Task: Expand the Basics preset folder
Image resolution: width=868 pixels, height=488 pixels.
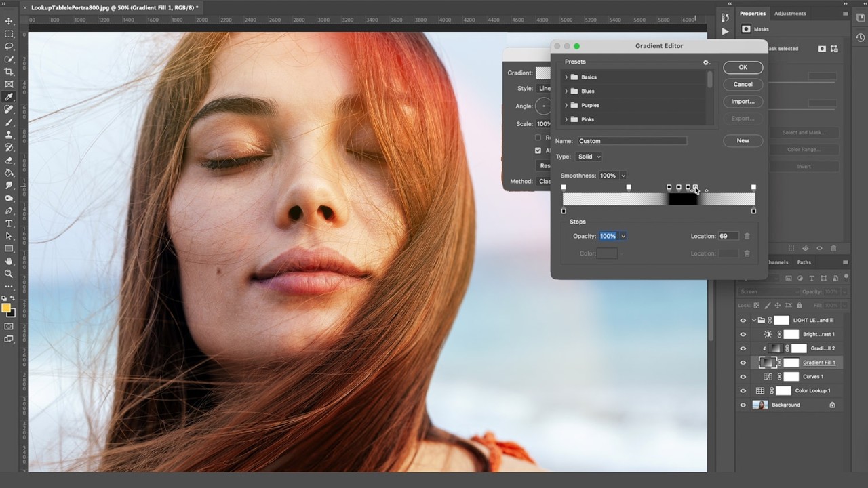Action: [566, 77]
